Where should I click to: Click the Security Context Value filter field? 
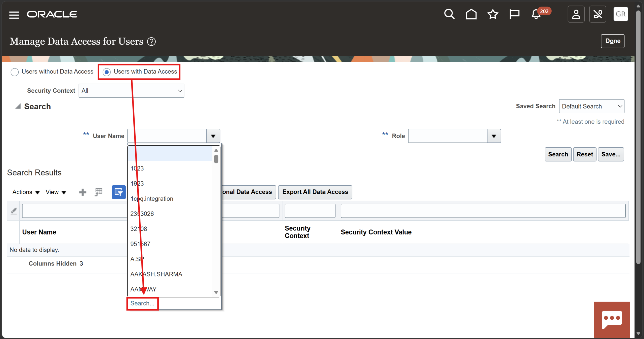[x=483, y=211]
